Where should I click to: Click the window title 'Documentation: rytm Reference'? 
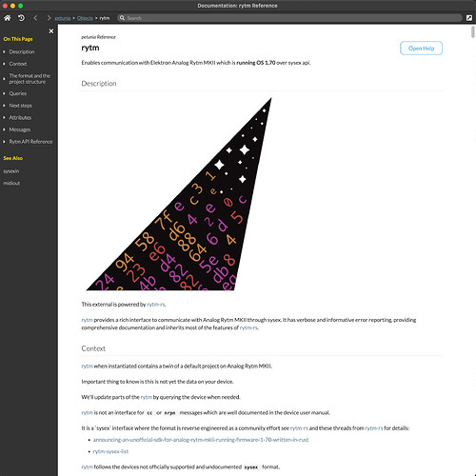coord(237,6)
